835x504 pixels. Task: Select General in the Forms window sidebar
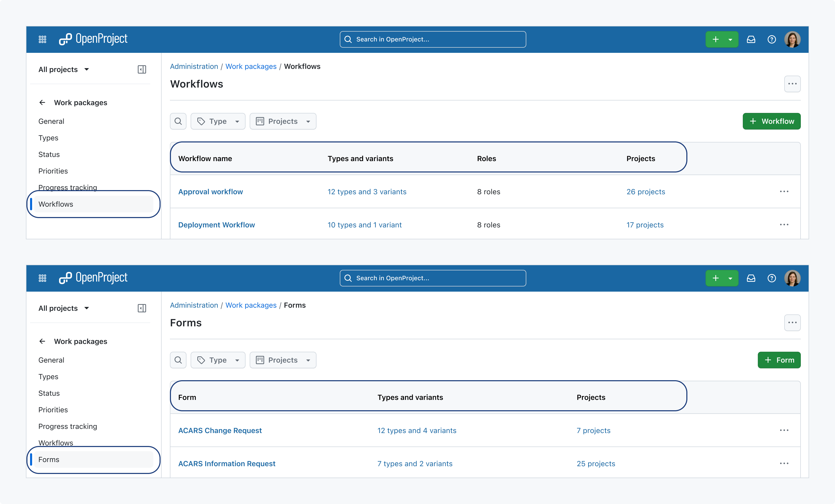[x=51, y=360]
